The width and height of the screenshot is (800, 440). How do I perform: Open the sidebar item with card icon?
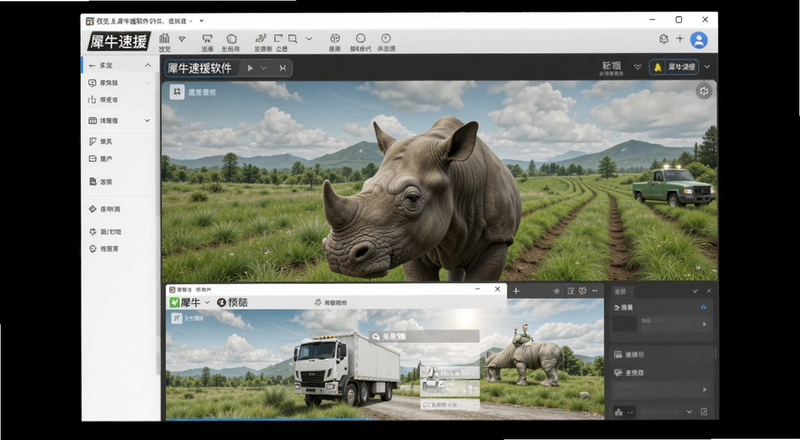click(x=101, y=159)
